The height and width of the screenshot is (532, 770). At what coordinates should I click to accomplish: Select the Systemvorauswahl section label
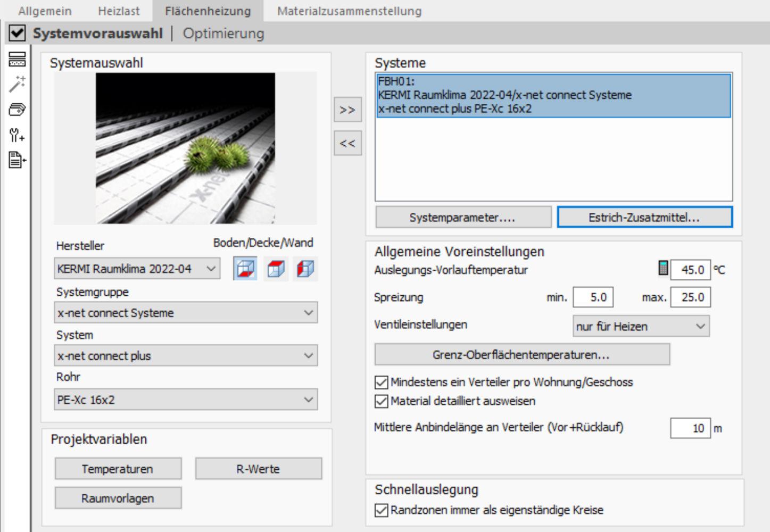(98, 34)
